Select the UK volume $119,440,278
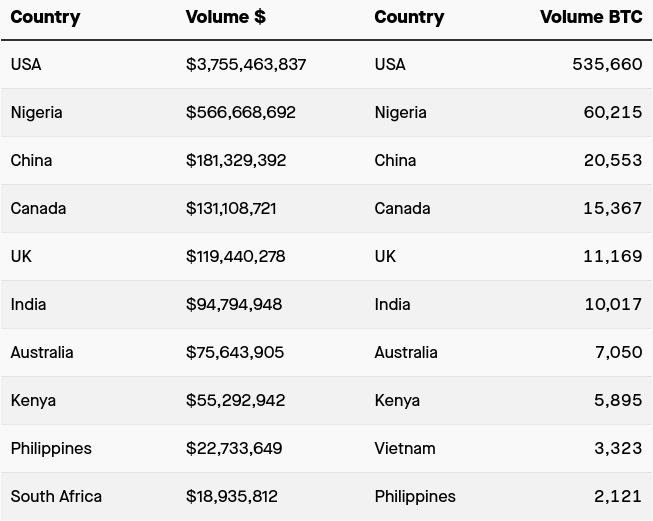The height and width of the screenshot is (521, 653). [236, 256]
